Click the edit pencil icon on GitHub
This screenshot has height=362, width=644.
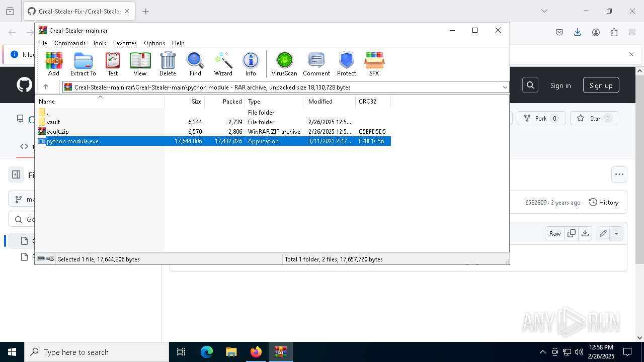click(x=602, y=233)
